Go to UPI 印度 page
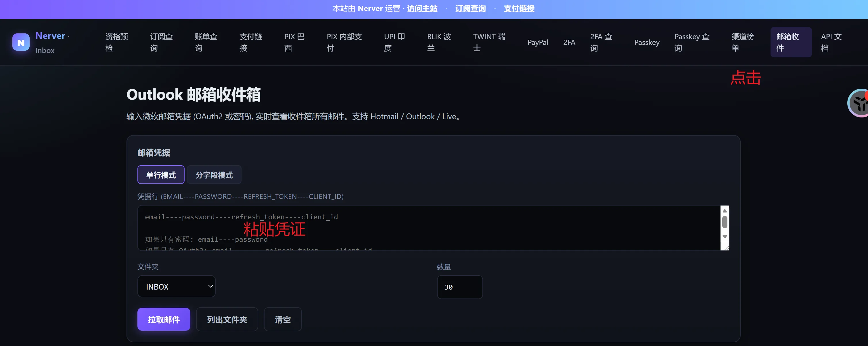 pos(394,43)
